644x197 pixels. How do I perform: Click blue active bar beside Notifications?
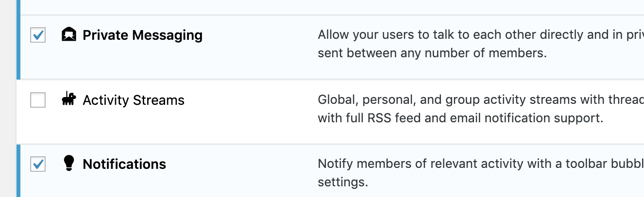click(18, 171)
